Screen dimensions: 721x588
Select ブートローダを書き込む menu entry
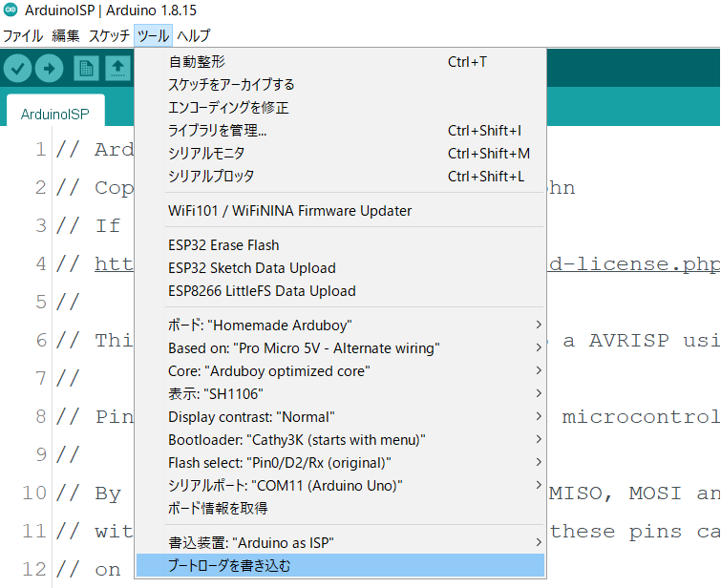(340, 566)
